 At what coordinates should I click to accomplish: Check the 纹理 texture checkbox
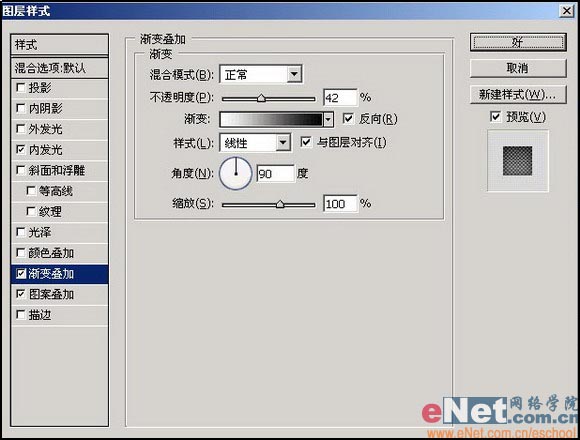(31, 211)
